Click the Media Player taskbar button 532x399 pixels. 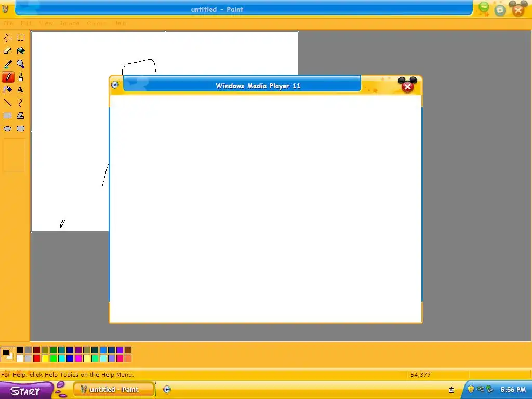point(167,390)
